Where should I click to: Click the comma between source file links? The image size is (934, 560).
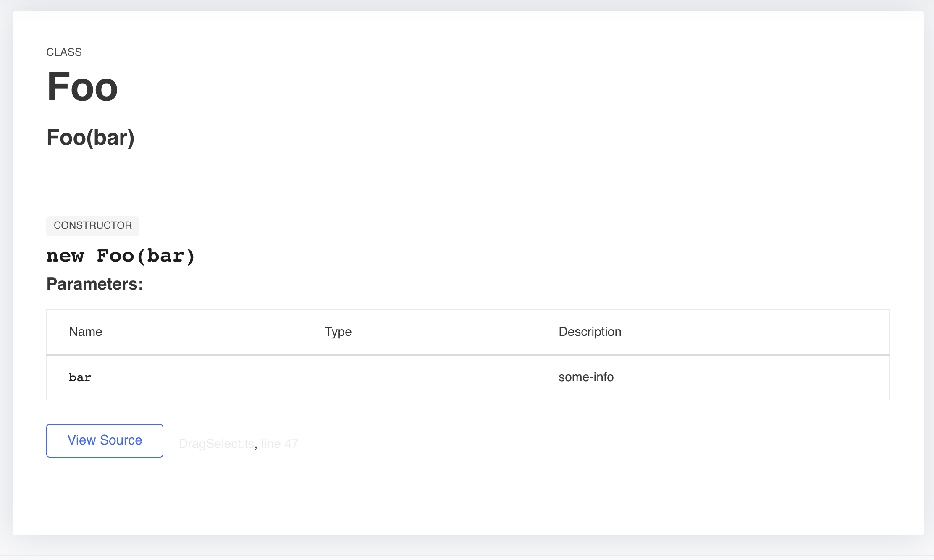256,446
